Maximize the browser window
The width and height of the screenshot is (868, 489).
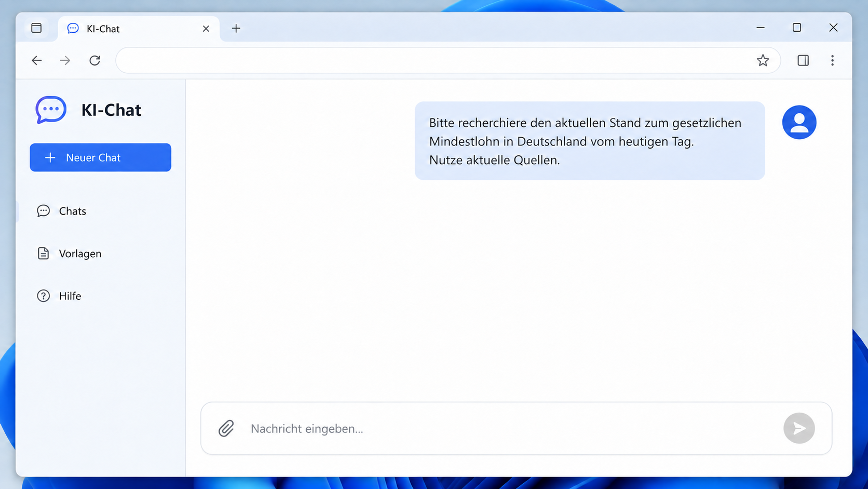pyautogui.click(x=797, y=28)
